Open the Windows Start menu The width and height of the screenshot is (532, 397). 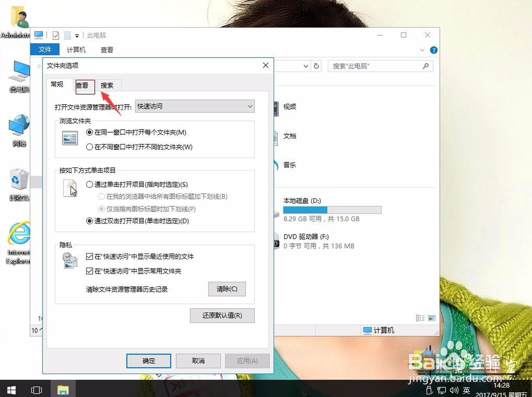point(12,390)
